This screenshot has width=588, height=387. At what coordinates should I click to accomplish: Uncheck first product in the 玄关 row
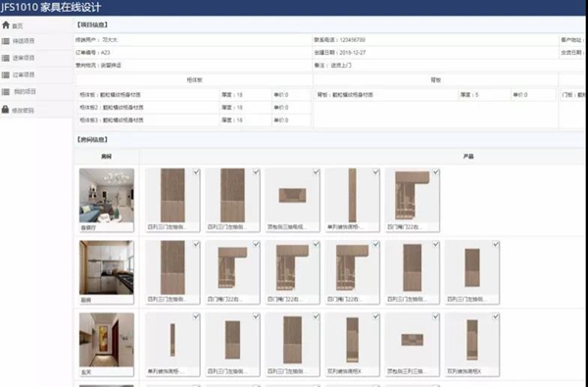point(196,316)
